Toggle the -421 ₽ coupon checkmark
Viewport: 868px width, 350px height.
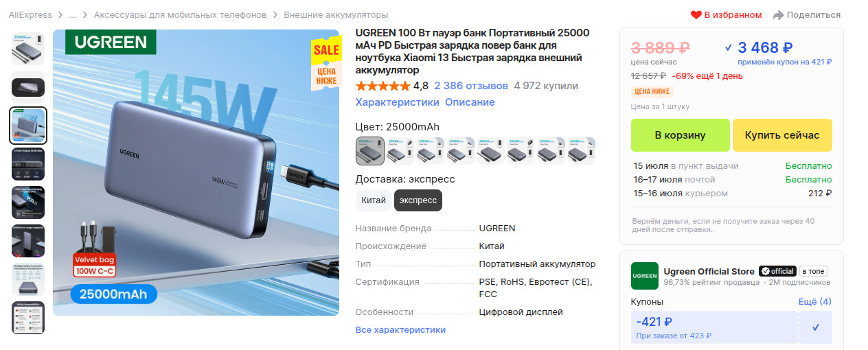coord(816,327)
